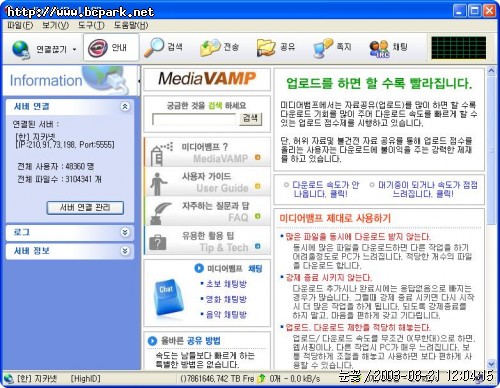Click the green upload arrow icon in status bar
Screen dimensions: 500x388
(262, 378)
